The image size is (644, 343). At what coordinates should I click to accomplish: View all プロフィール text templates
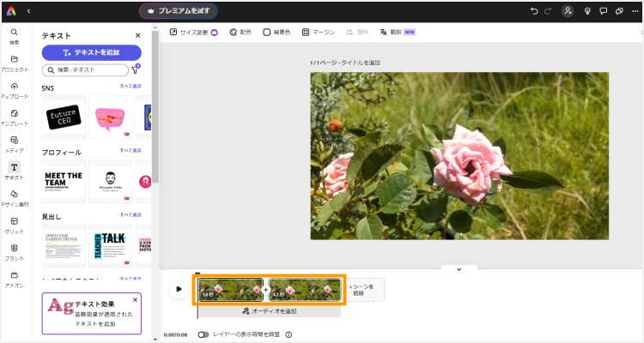(x=131, y=151)
